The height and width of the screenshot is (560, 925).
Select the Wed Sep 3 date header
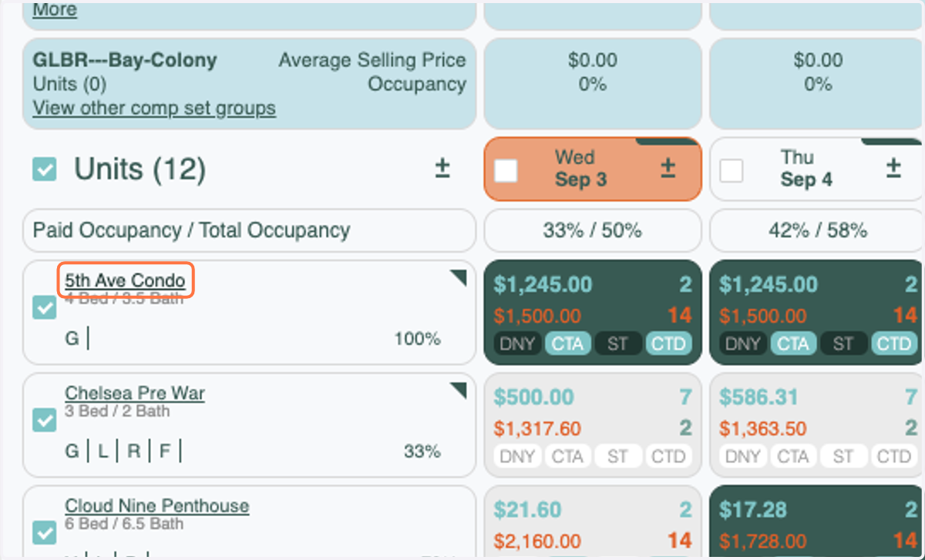coord(593,169)
